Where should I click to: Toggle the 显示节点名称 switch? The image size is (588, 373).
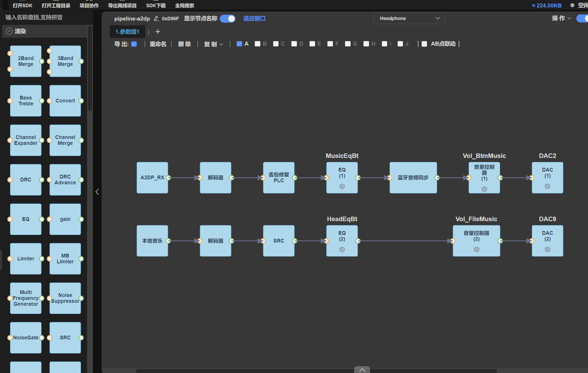(x=228, y=18)
